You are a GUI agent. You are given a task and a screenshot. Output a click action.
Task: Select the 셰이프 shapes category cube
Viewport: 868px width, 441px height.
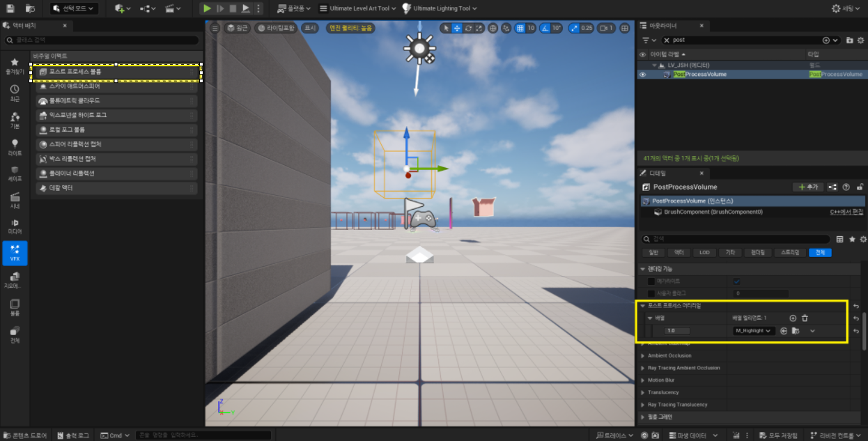click(x=15, y=173)
